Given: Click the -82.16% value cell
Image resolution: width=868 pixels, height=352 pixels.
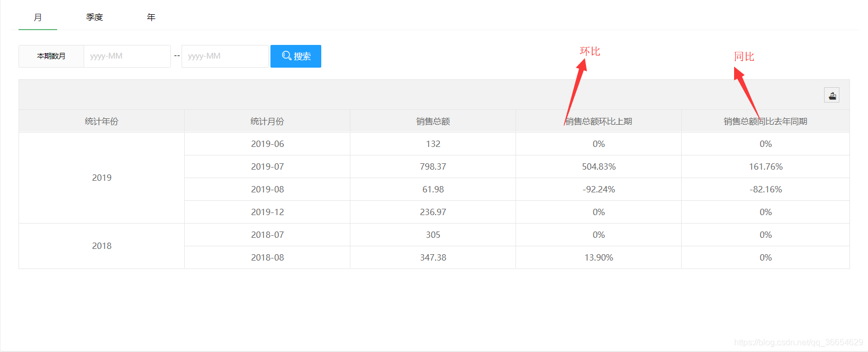Looking at the screenshot, I should [x=765, y=189].
